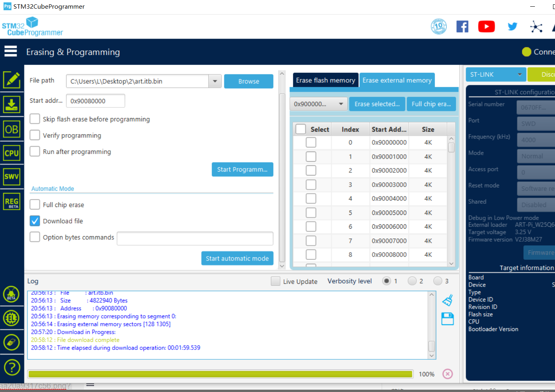Viewport: 555px width, 392px height.
Task: Enable Verify programming checkbox
Action: coord(35,135)
